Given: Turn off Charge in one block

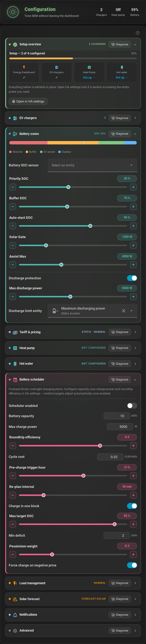Looking at the screenshot, I should pyautogui.click(x=132, y=506).
